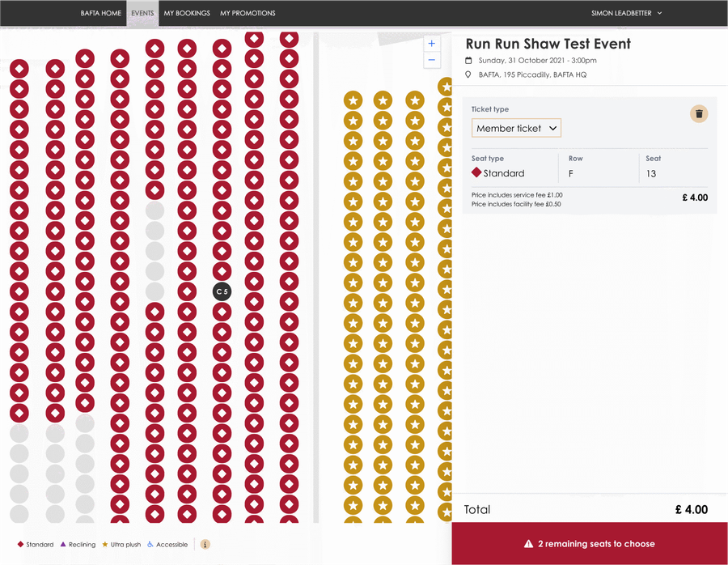Click the BAFTA, 195 Piccadilly address text
This screenshot has width=728, height=565.
(x=532, y=75)
